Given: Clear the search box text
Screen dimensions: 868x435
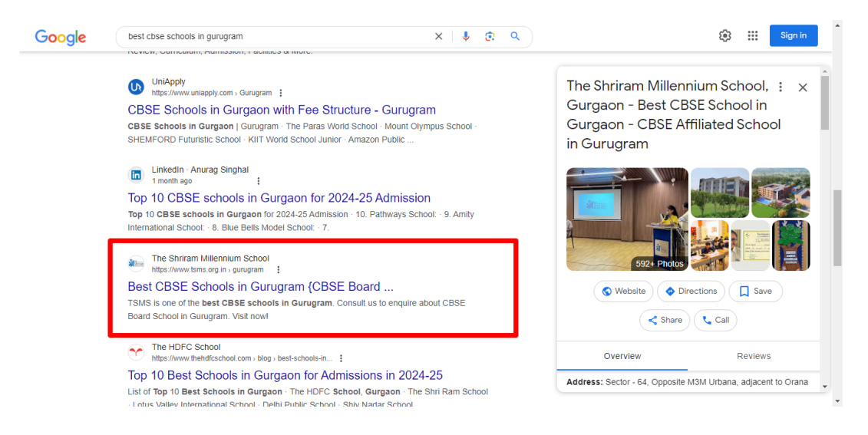Looking at the screenshot, I should [x=439, y=36].
